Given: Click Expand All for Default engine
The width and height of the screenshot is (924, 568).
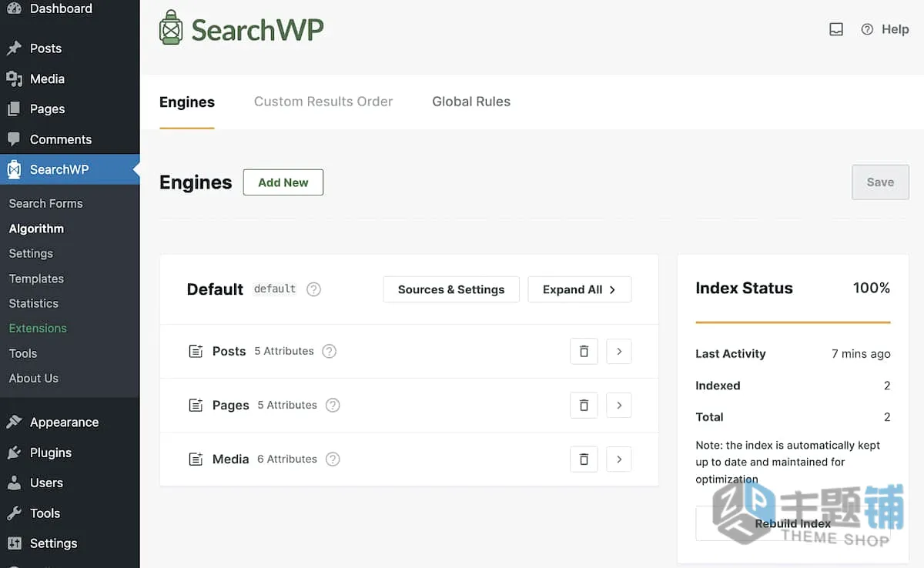Looking at the screenshot, I should click(x=580, y=289).
